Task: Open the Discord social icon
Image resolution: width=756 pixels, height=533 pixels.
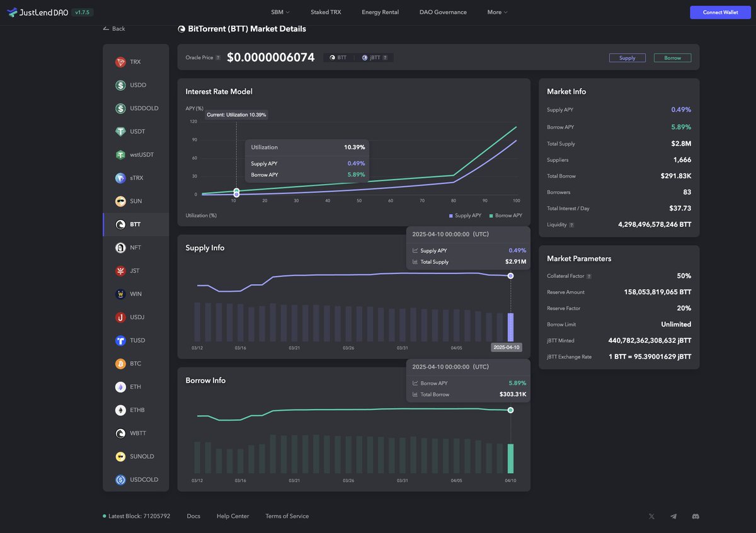Action: click(x=696, y=516)
